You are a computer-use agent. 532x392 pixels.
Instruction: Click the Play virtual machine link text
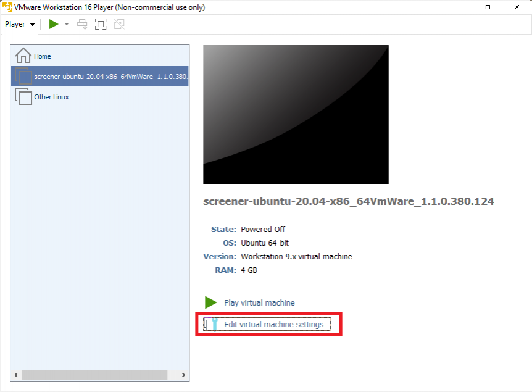(259, 302)
